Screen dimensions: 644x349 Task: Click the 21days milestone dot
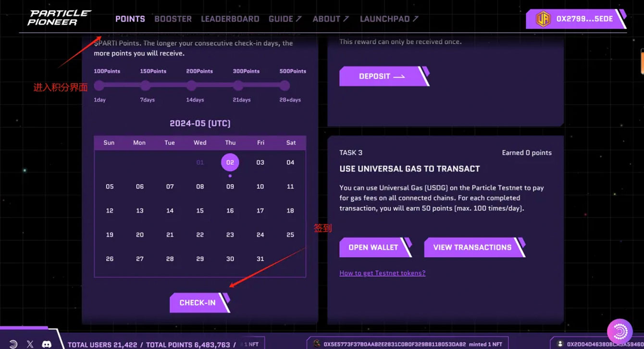[238, 86]
